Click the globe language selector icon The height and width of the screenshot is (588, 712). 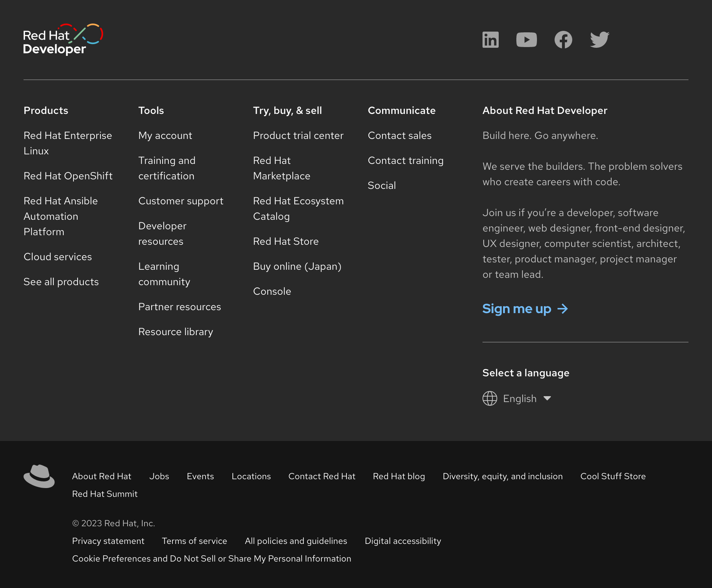pos(489,398)
